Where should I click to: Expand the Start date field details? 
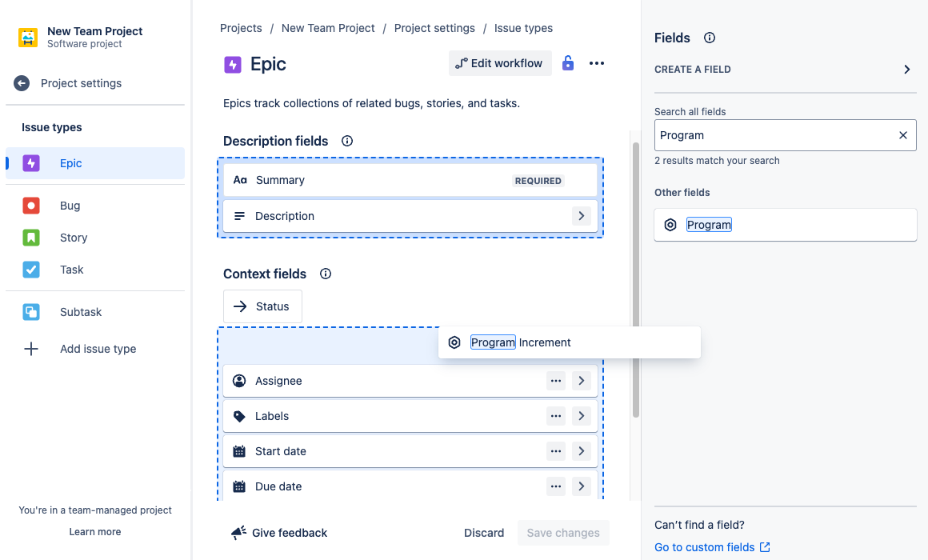pos(582,451)
